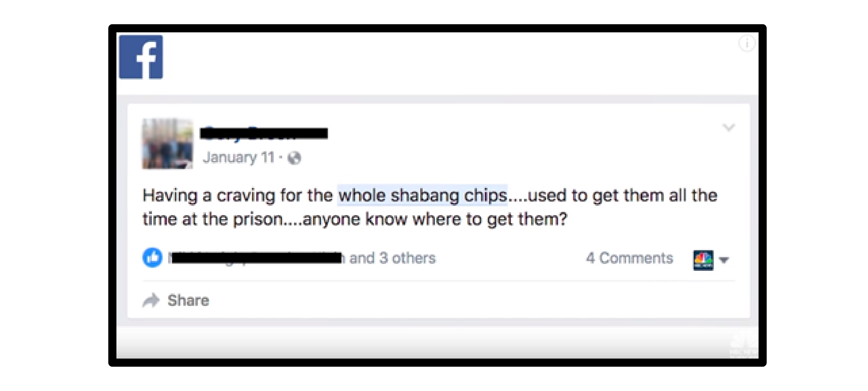
Task: Click the word 'Having' in post text
Action: pos(170,195)
